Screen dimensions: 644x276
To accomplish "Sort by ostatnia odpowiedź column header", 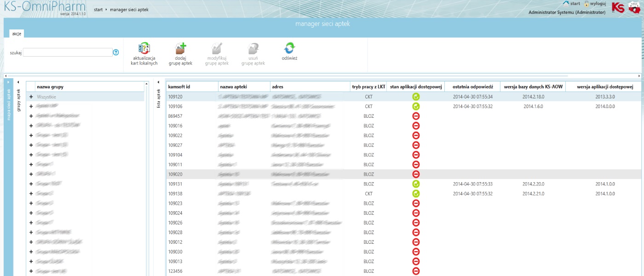I will click(472, 86).
